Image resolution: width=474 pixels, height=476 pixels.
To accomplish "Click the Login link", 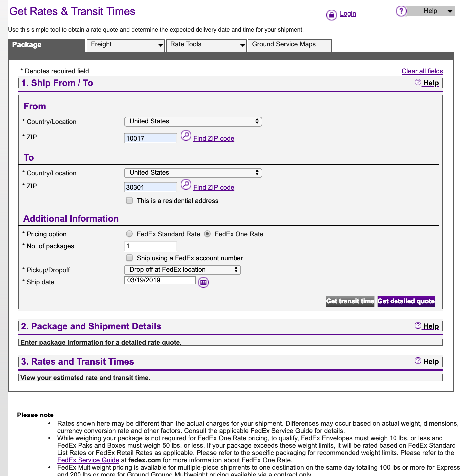I will [x=348, y=14].
